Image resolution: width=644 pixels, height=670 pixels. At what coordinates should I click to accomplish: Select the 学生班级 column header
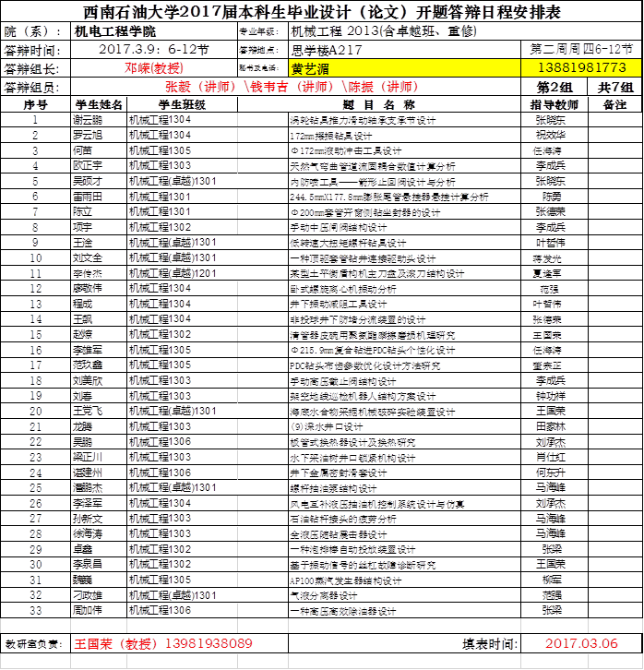[x=182, y=104]
